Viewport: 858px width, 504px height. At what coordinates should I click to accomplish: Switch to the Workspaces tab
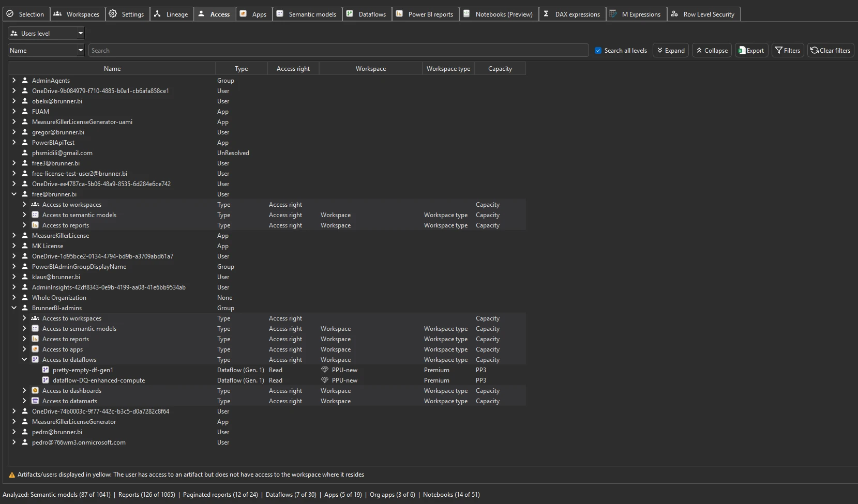(78, 14)
